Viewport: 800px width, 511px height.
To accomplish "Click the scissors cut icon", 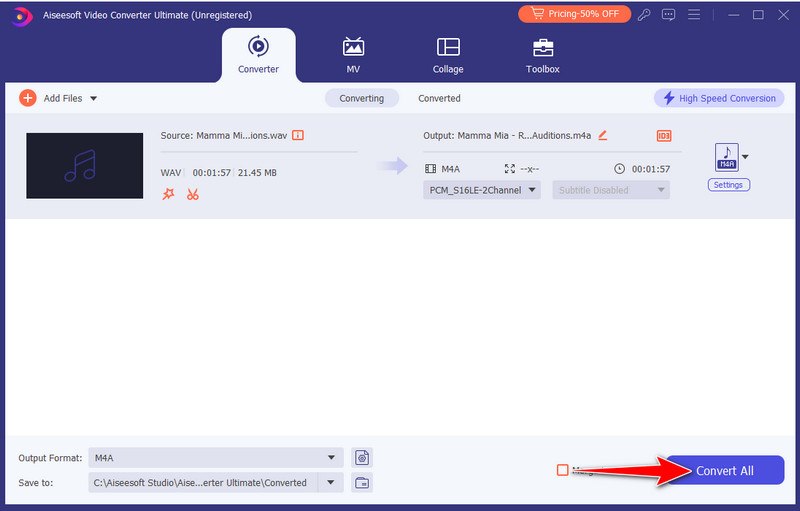I will pos(192,194).
